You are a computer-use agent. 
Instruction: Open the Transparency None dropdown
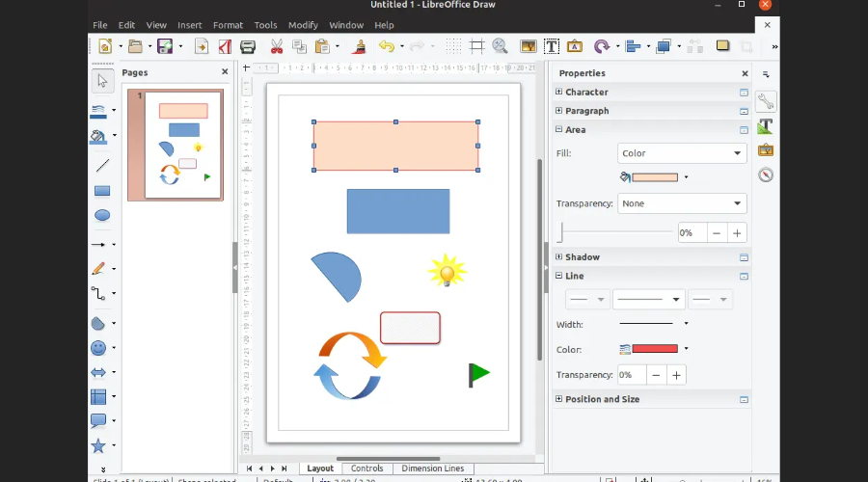tap(681, 203)
